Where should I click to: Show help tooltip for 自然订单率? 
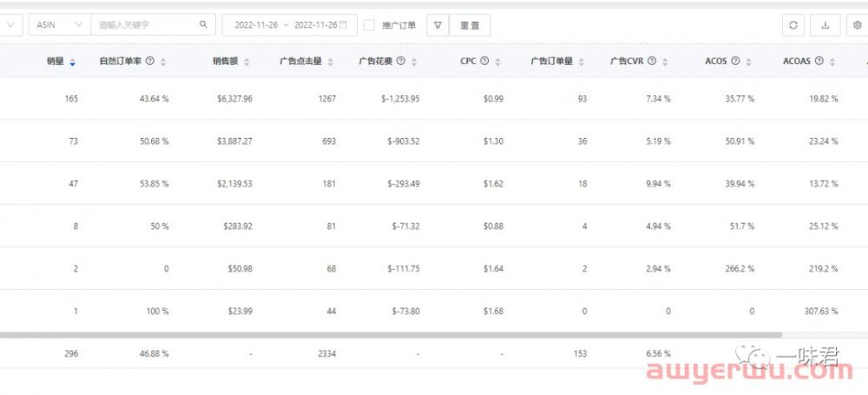click(x=149, y=62)
